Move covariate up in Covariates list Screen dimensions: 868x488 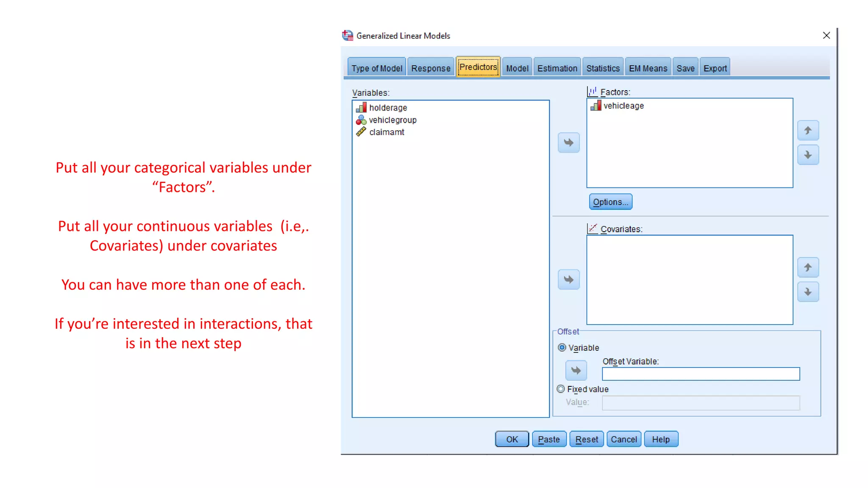808,267
